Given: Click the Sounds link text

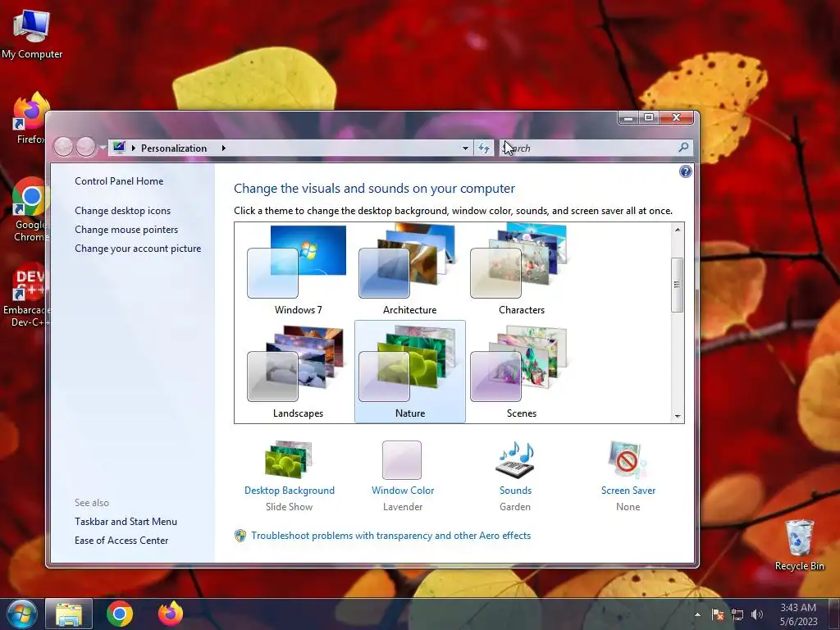Looking at the screenshot, I should (515, 491).
